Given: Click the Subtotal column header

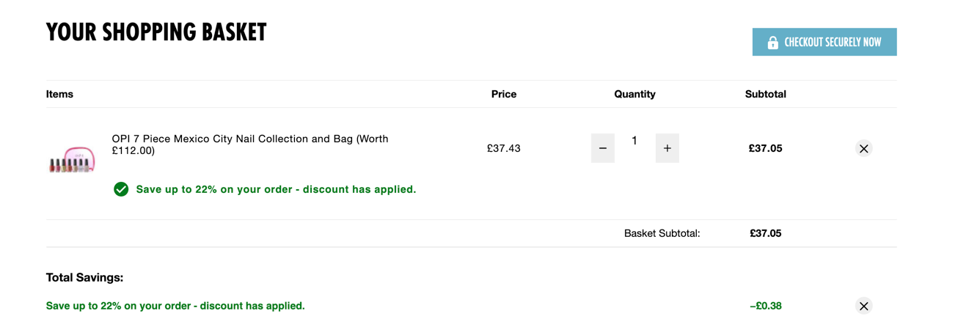Looking at the screenshot, I should 765,94.
